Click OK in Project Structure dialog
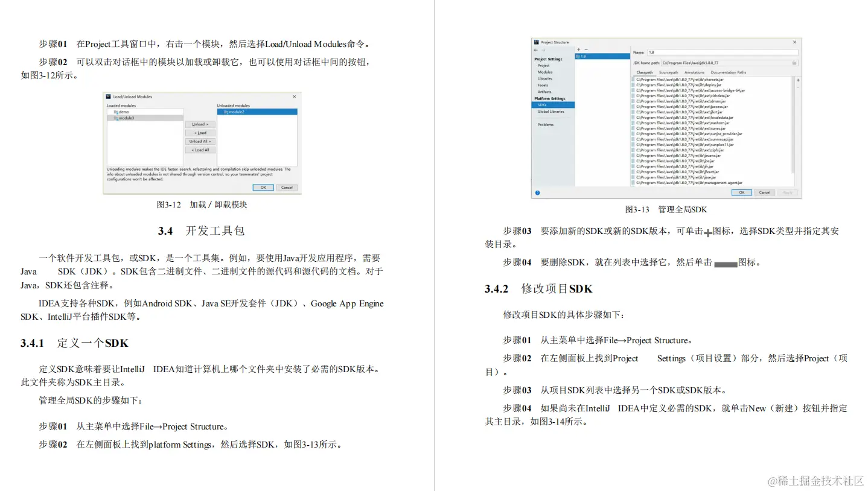The width and height of the screenshot is (868, 491). point(742,192)
